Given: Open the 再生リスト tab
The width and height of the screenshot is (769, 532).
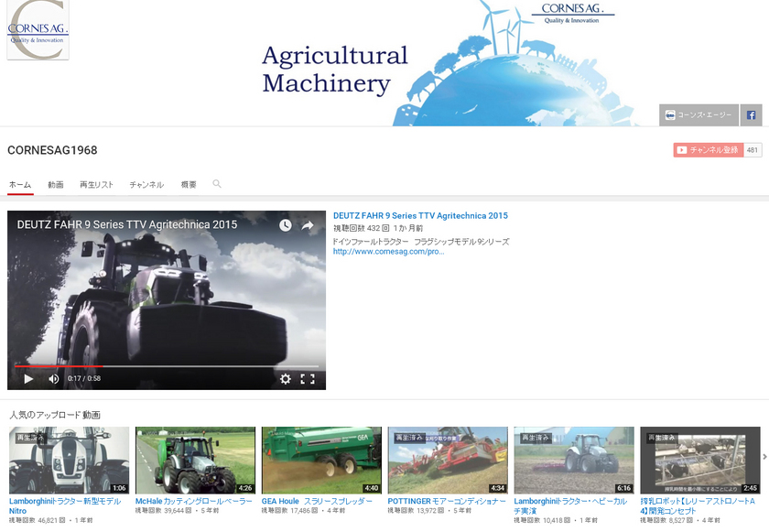Looking at the screenshot, I should pos(97,185).
